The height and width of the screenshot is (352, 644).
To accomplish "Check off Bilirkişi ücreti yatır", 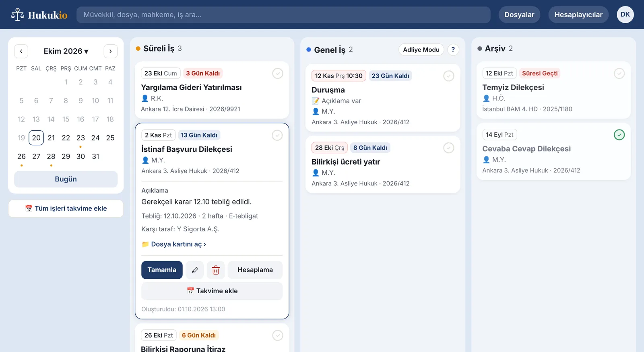I will [449, 148].
